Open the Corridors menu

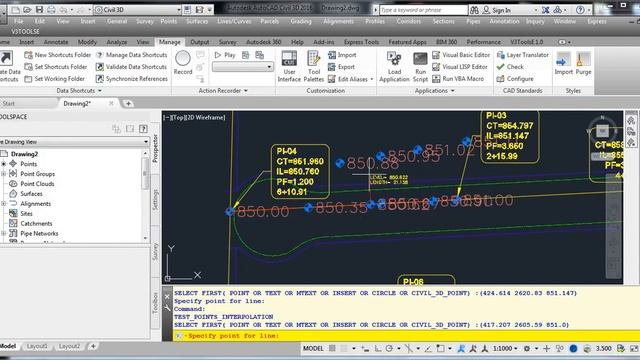409,21
